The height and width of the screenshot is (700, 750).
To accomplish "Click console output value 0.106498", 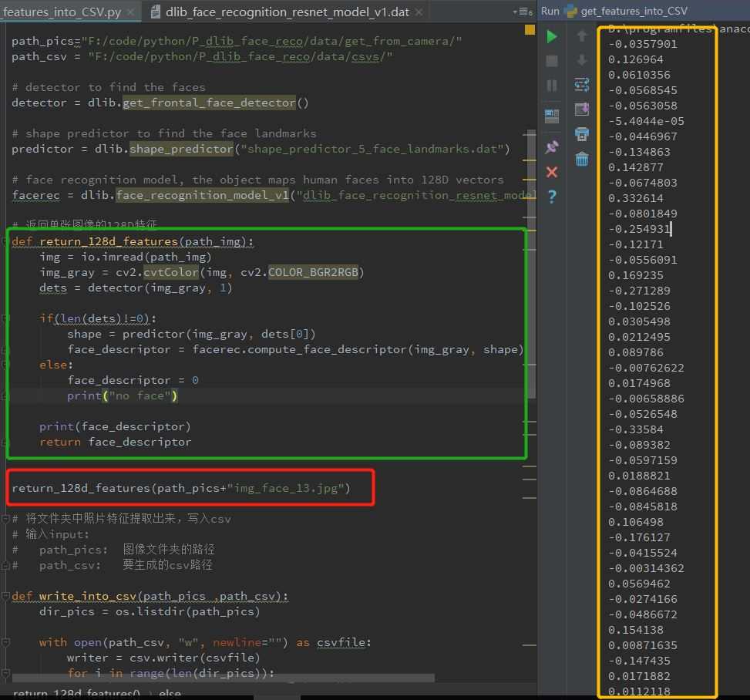I will pos(636,522).
